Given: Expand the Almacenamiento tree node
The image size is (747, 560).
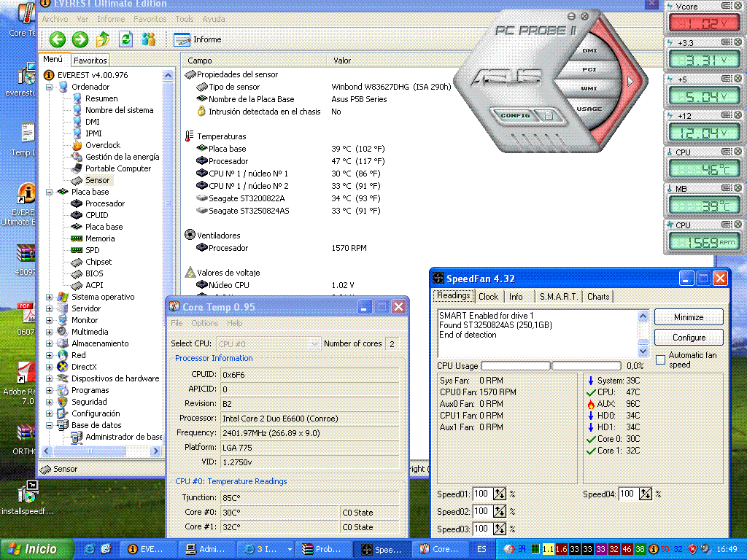Looking at the screenshot, I should [x=49, y=343].
